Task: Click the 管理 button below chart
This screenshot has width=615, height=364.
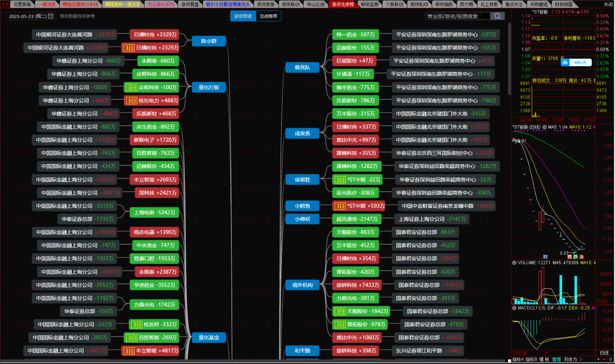Action: click(x=556, y=359)
